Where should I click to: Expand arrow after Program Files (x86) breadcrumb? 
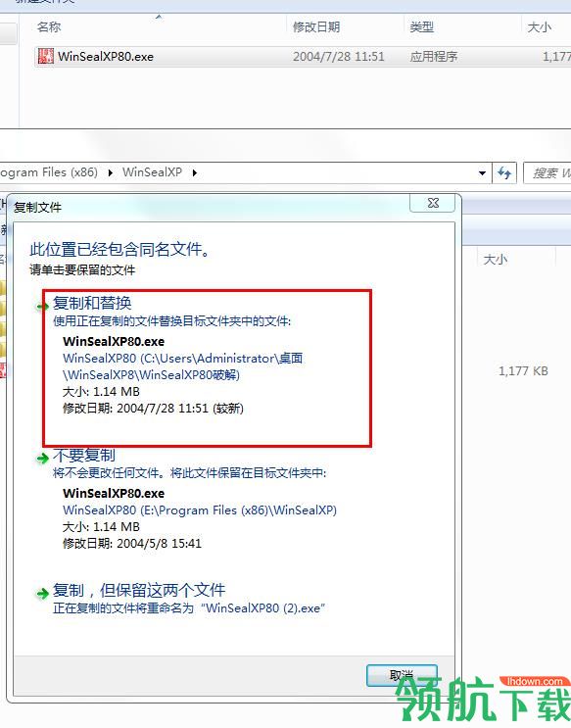111,172
